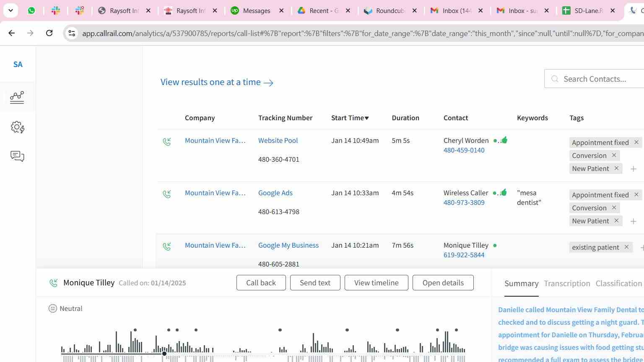The height and width of the screenshot is (362, 644).
Task: Open View results one at a time link
Action: click(x=217, y=82)
